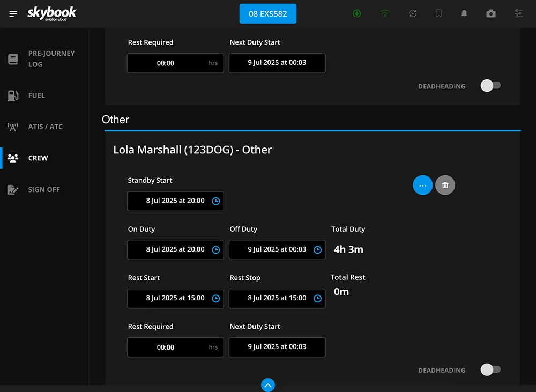Click the fuel pump sidebar icon

[x=13, y=95]
